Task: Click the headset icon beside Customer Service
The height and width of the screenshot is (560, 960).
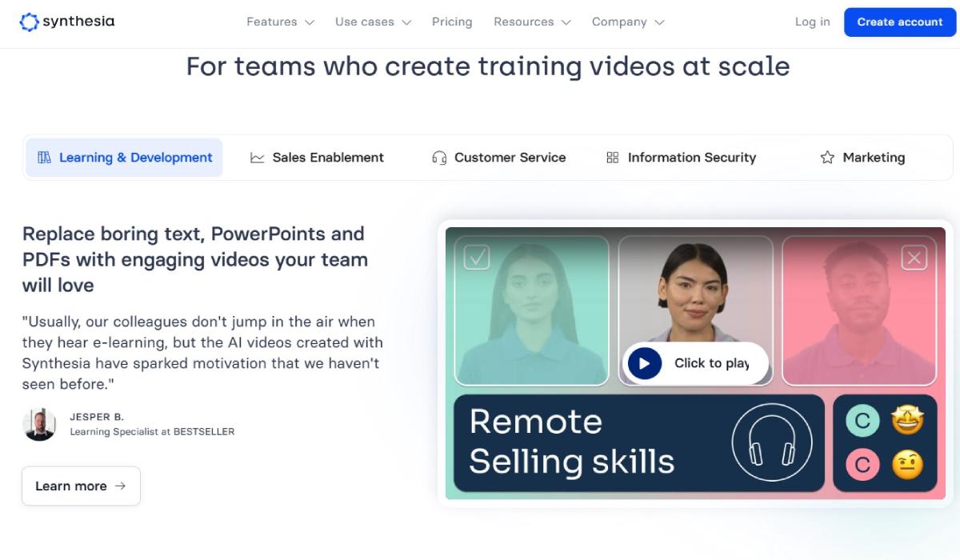Action: [439, 158]
